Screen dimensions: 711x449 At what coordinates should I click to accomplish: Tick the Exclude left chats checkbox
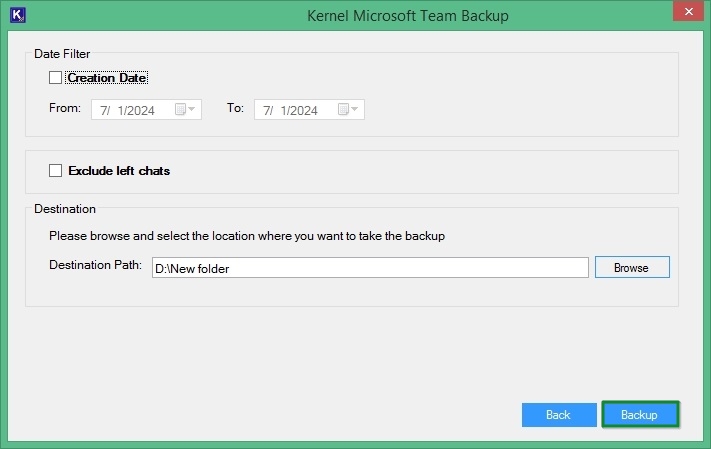[55, 171]
